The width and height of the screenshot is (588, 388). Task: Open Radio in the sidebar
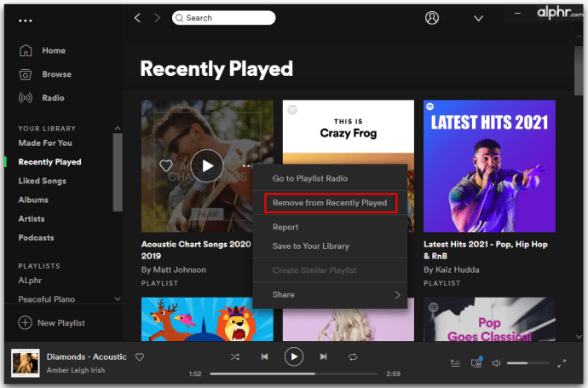(x=42, y=98)
